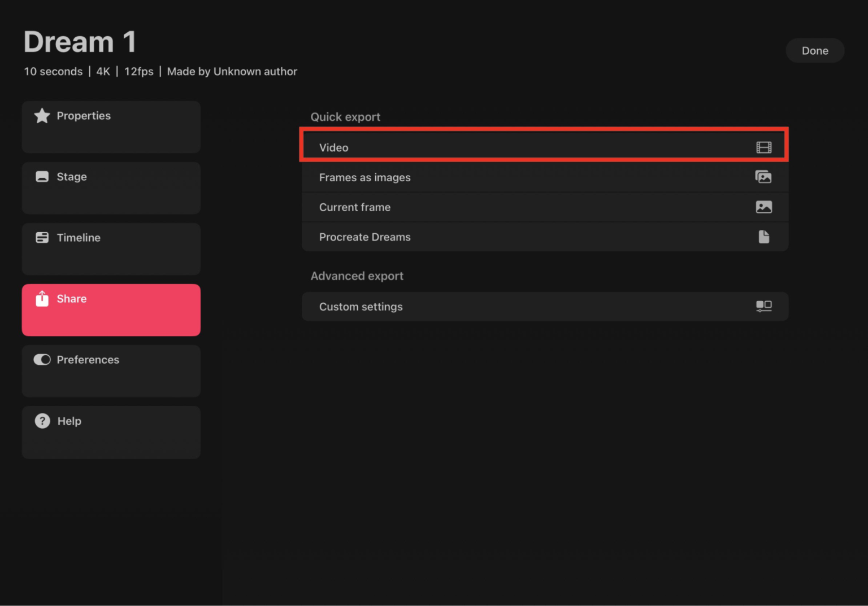Click the Timeline tracks icon in sidebar
Image resolution: width=868 pixels, height=606 pixels.
(42, 238)
